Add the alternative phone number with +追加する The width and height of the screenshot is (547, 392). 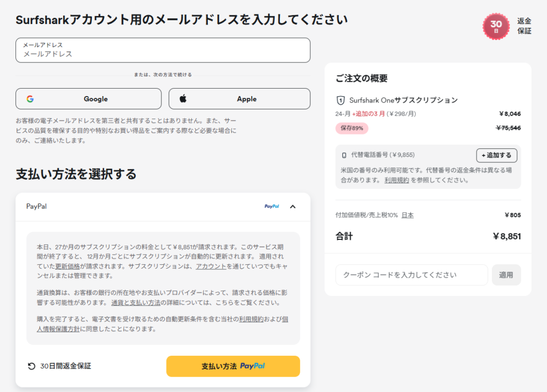click(x=496, y=155)
